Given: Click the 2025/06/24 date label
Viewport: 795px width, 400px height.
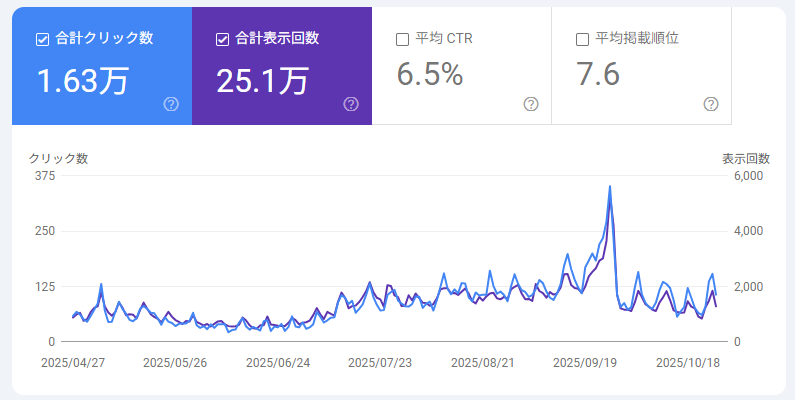Looking at the screenshot, I should coord(278,363).
